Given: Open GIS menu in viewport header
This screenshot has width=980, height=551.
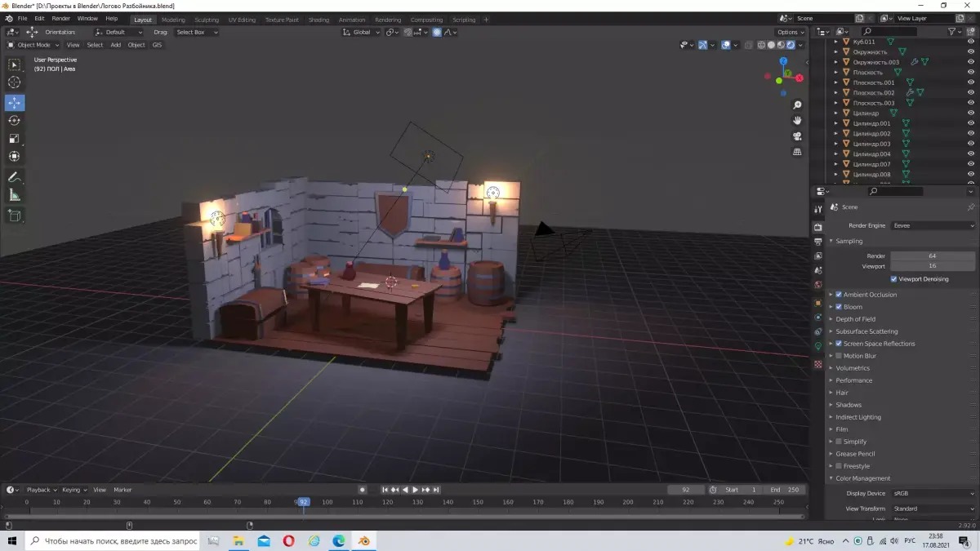Looking at the screenshot, I should (157, 45).
